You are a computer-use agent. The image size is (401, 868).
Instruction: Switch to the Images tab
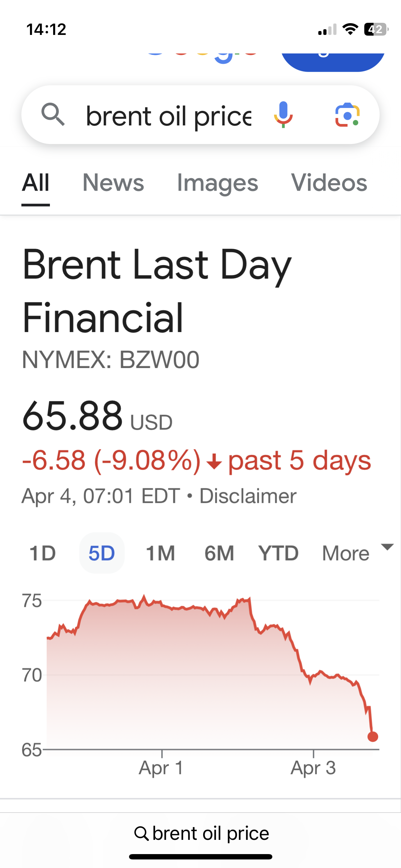[x=217, y=183]
